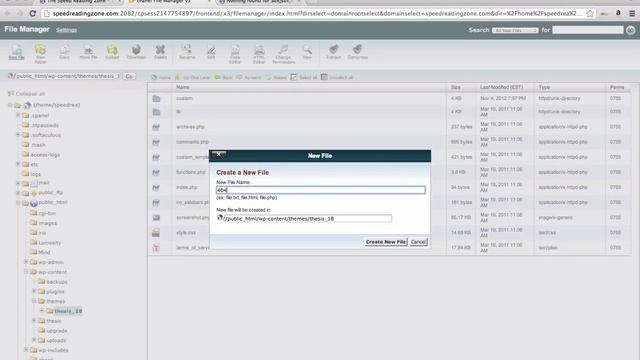The width and height of the screenshot is (640, 360).
Task: Expand the .cpanel folder node
Action: pyautogui.click(x=18, y=115)
